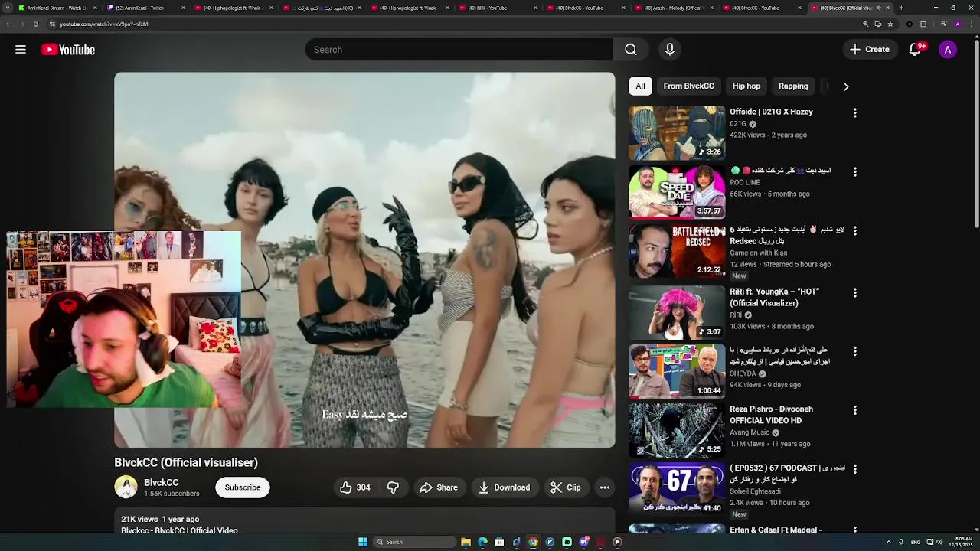Click the address bar URL
Viewport: 980px width, 551px height.
pyautogui.click(x=104, y=24)
